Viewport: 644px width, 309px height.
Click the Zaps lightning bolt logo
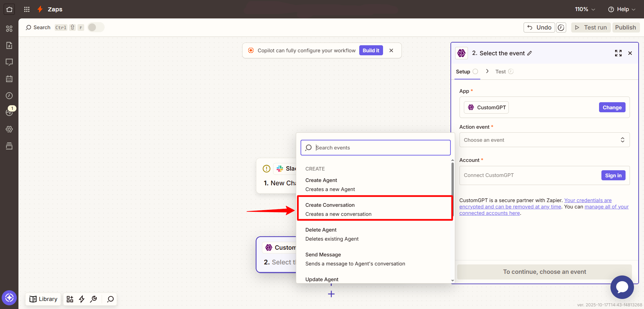40,9
